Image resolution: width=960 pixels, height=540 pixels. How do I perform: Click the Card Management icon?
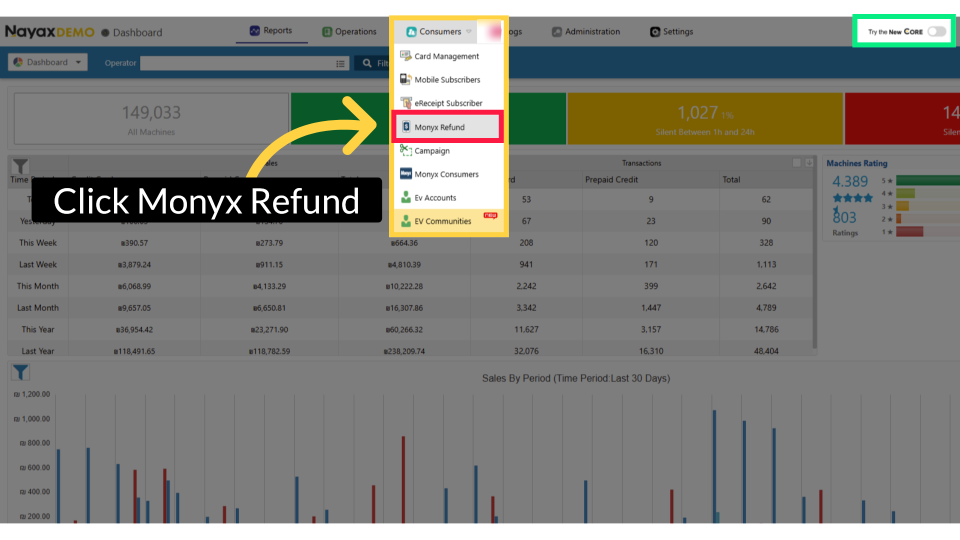(x=405, y=56)
